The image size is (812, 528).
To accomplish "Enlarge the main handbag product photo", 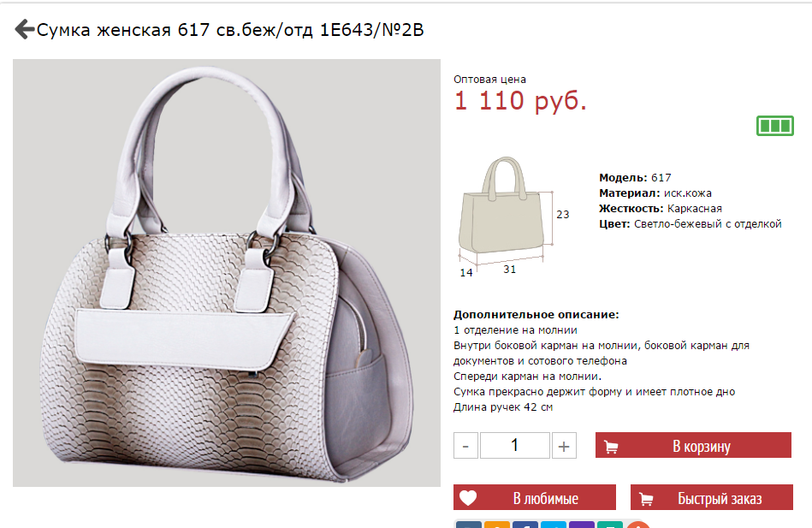I will click(227, 272).
